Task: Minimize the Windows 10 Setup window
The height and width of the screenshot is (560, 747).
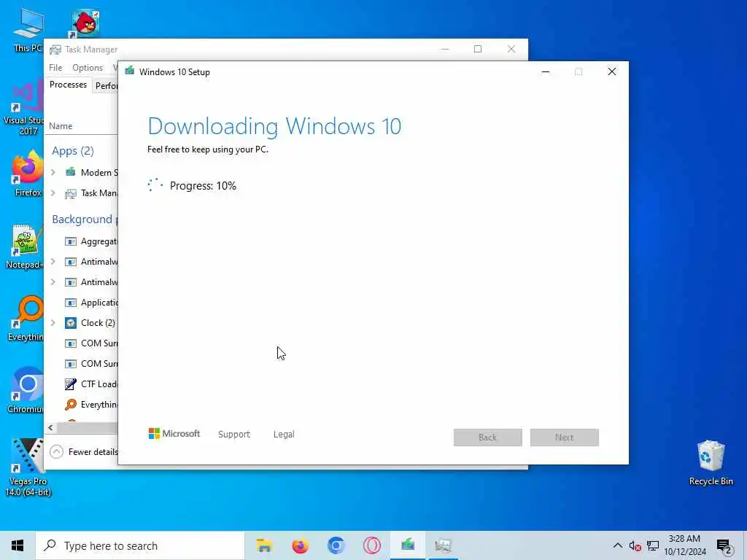Action: [x=546, y=72]
